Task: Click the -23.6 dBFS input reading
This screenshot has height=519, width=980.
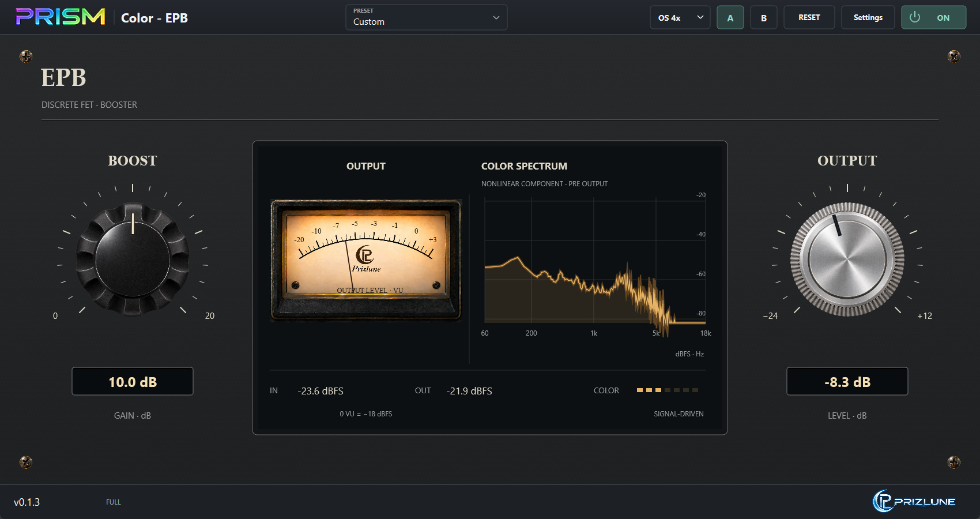Action: [x=321, y=391]
